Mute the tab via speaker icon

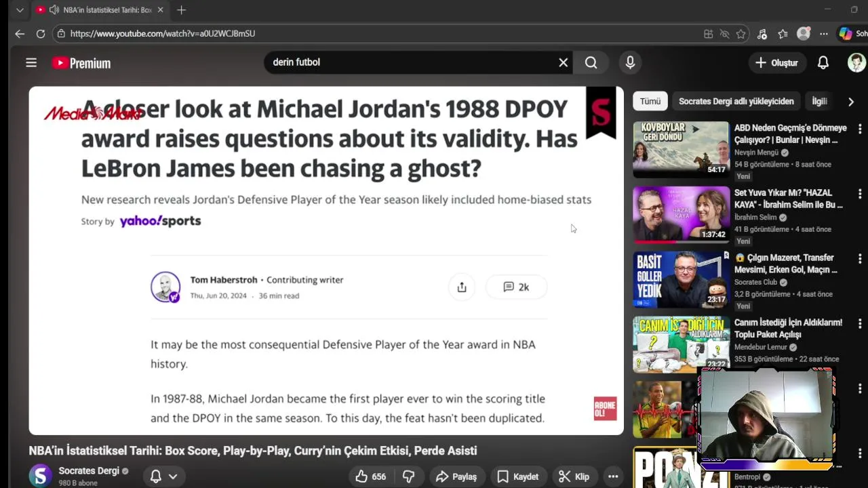click(54, 10)
